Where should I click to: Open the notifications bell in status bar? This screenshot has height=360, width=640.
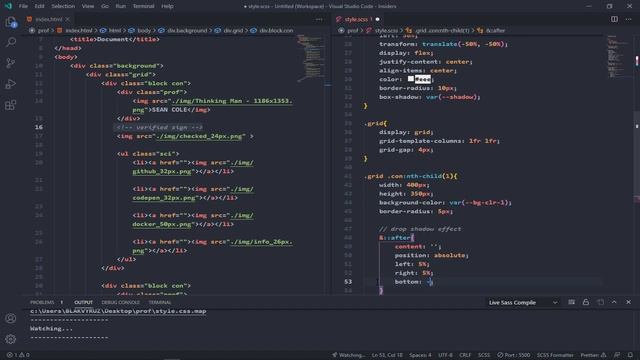click(x=630, y=355)
